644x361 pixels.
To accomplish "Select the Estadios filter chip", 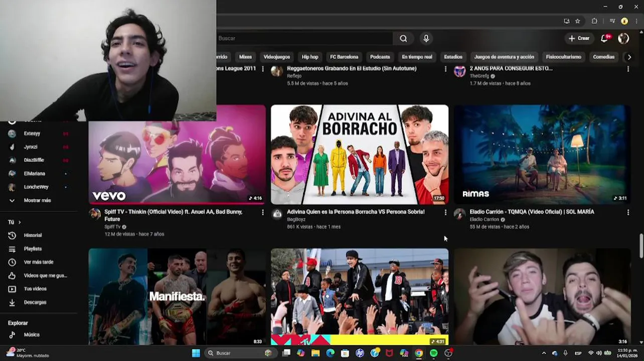I will pos(453,57).
